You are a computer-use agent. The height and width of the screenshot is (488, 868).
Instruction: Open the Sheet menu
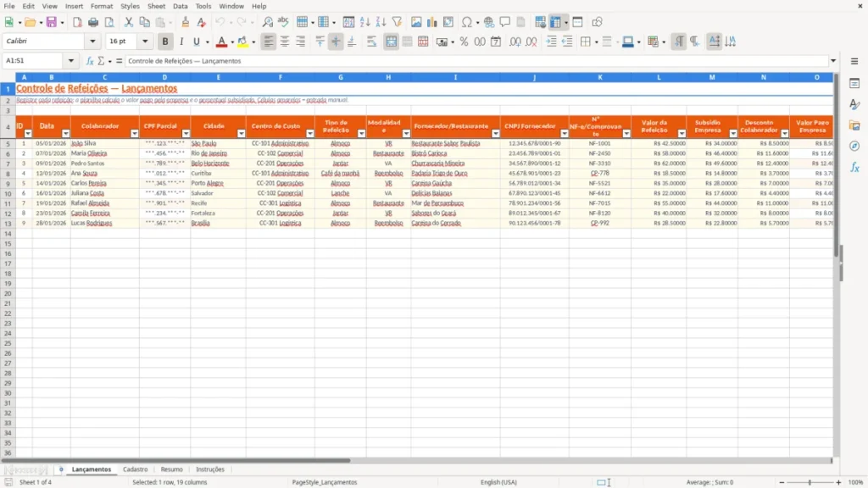156,6
